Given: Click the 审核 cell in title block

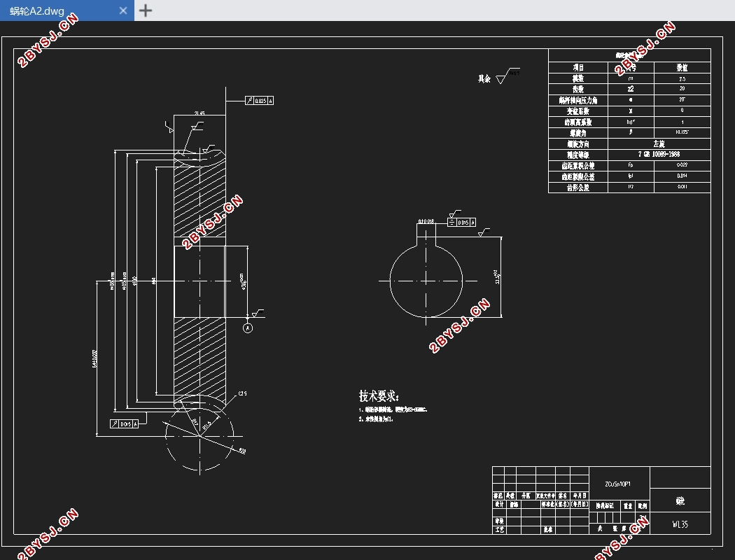Looking at the screenshot, I should point(498,521).
